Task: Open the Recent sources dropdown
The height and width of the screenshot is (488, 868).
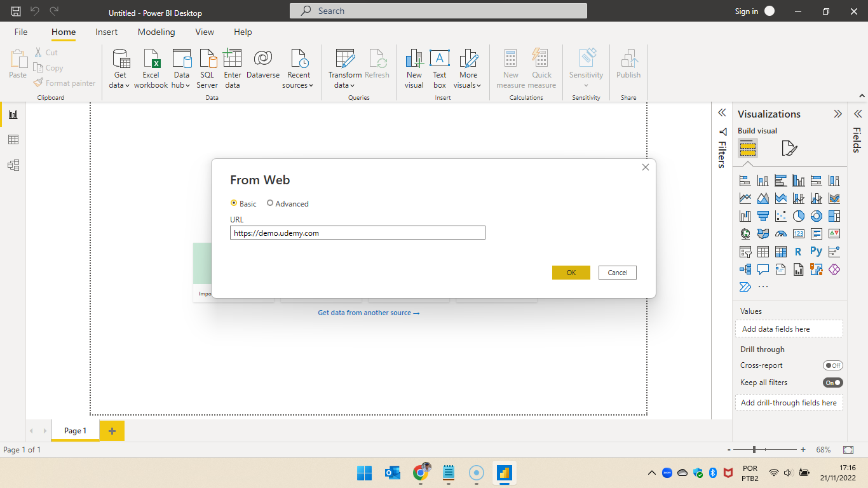Action: tap(298, 69)
